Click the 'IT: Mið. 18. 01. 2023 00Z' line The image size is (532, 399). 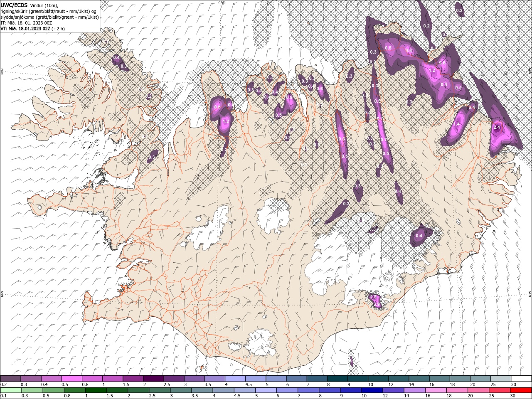point(26,23)
